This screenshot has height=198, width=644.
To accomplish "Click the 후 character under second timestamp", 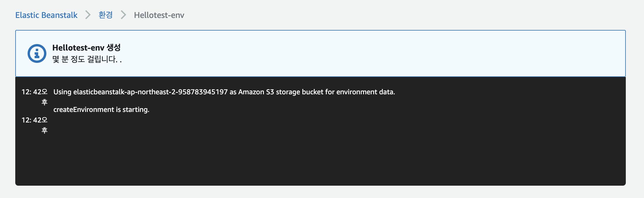I will point(45,130).
